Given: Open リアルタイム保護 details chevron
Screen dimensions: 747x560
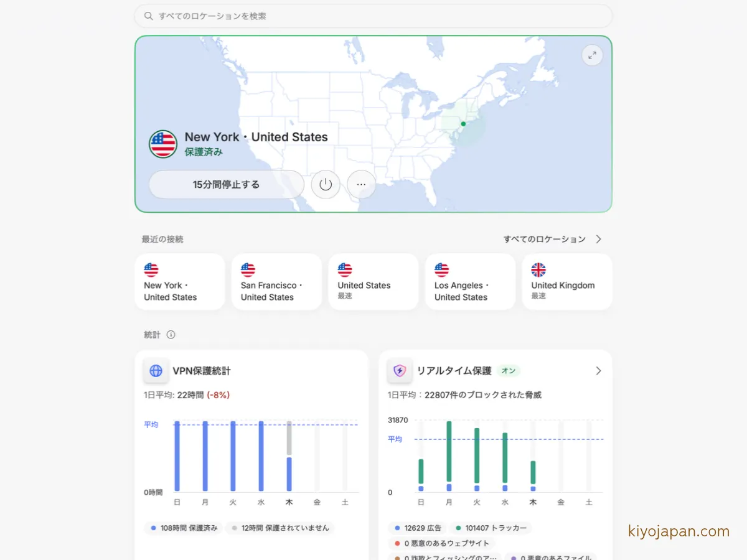Looking at the screenshot, I should click(598, 371).
